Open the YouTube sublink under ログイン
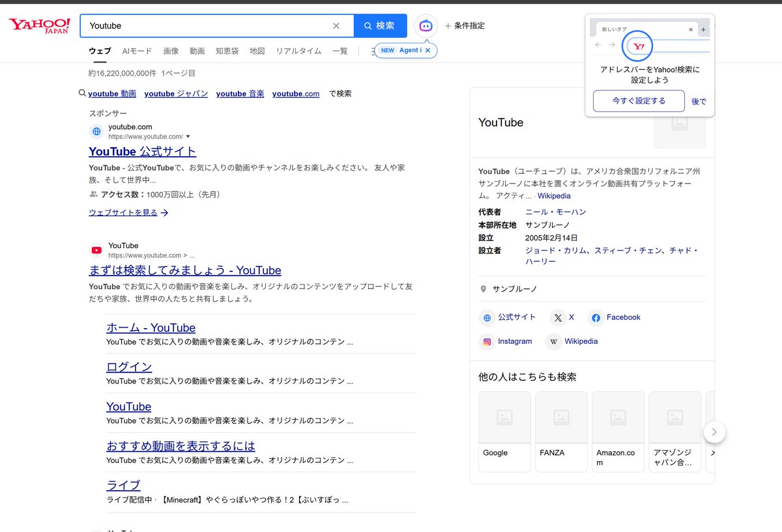Viewport: 782px width, 532px height. click(x=128, y=406)
